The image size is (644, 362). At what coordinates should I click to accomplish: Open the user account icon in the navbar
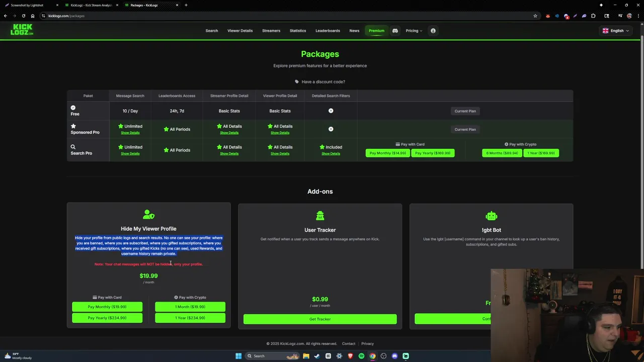pos(433,31)
